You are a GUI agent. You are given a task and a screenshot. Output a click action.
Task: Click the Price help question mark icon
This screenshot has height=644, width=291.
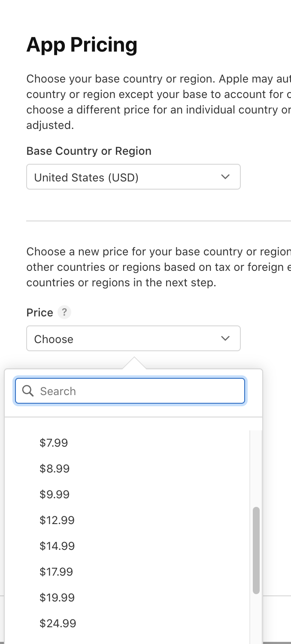[x=64, y=312]
